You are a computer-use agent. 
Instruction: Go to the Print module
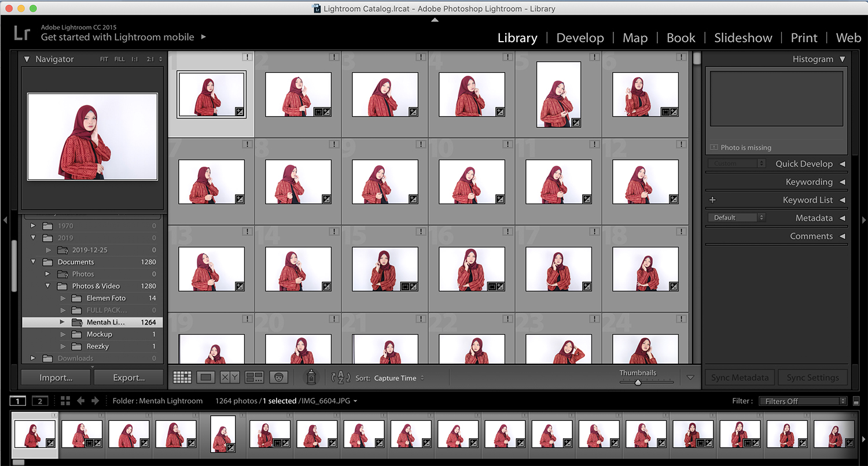(804, 38)
